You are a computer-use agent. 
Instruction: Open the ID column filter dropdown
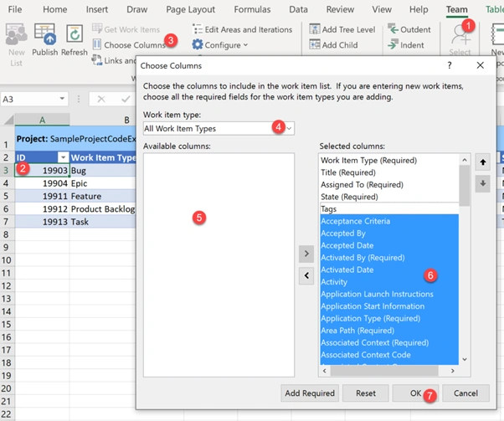pyautogui.click(x=63, y=157)
